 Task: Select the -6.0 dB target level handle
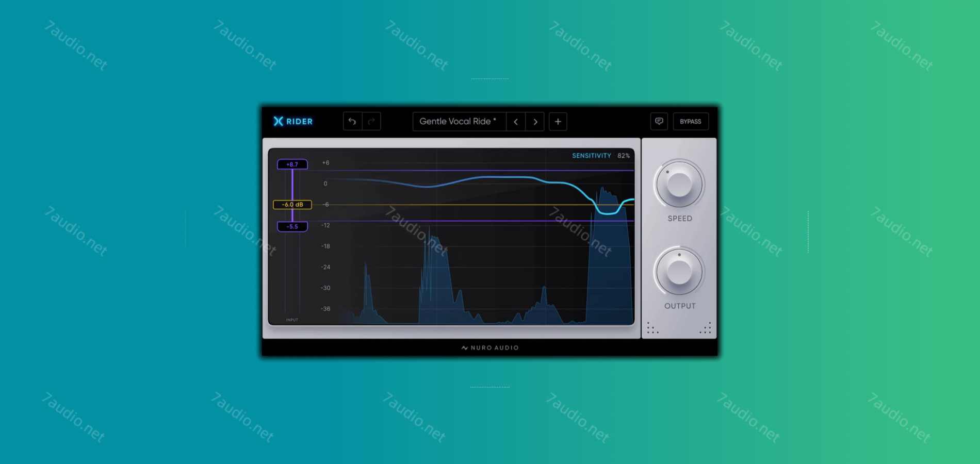(x=292, y=205)
